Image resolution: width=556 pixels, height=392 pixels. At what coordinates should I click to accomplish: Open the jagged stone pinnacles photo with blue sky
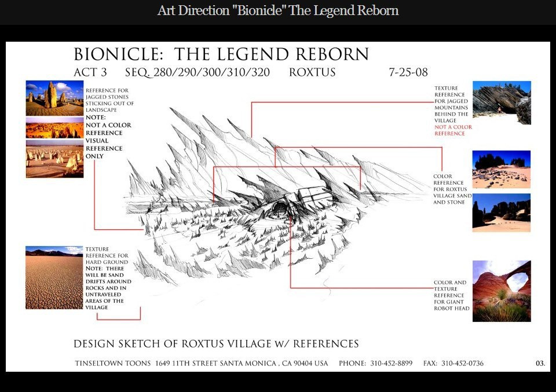54,98
